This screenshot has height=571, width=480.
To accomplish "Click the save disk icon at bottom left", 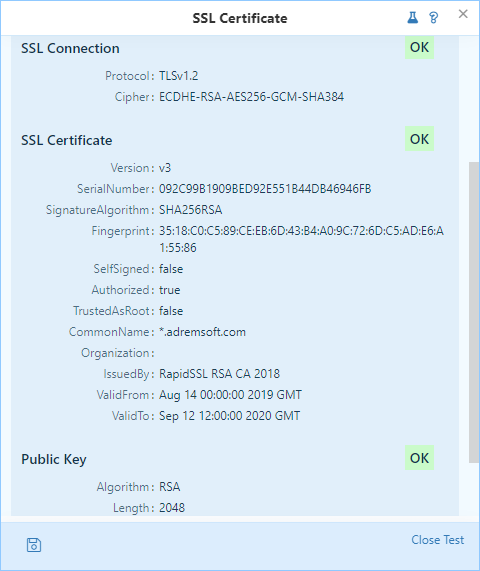I will coord(34,545).
